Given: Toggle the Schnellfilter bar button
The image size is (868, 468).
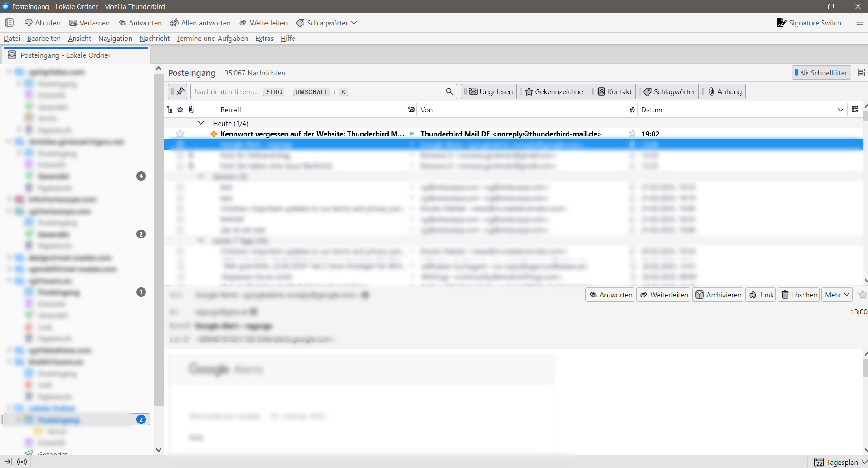Looking at the screenshot, I should tap(821, 73).
